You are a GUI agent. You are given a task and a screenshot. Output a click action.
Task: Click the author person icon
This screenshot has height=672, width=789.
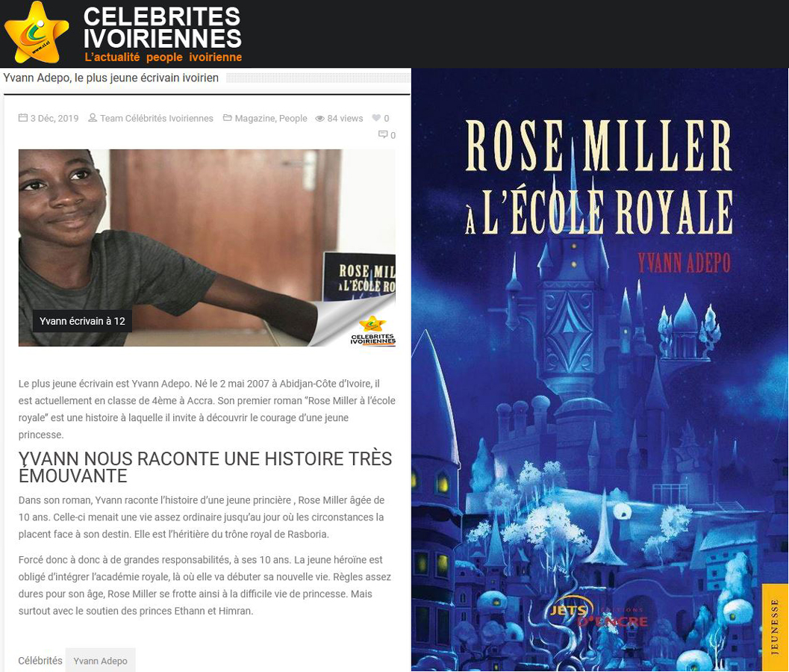[x=93, y=118]
